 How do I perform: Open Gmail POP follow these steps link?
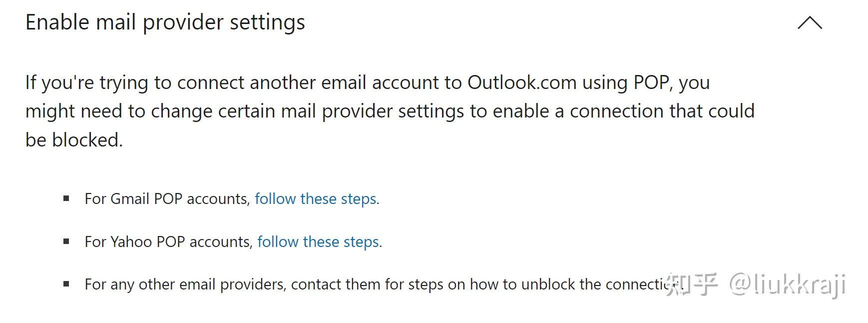point(315,199)
